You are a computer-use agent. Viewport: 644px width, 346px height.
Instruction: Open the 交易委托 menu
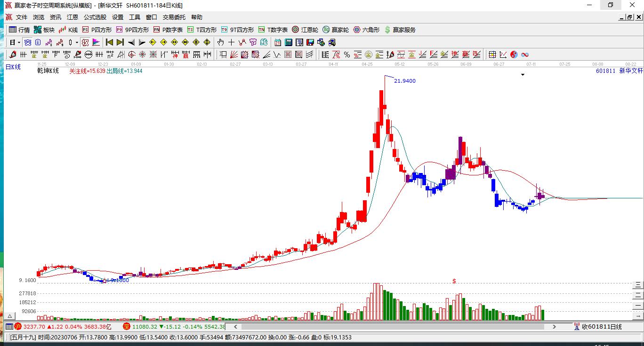point(174,17)
